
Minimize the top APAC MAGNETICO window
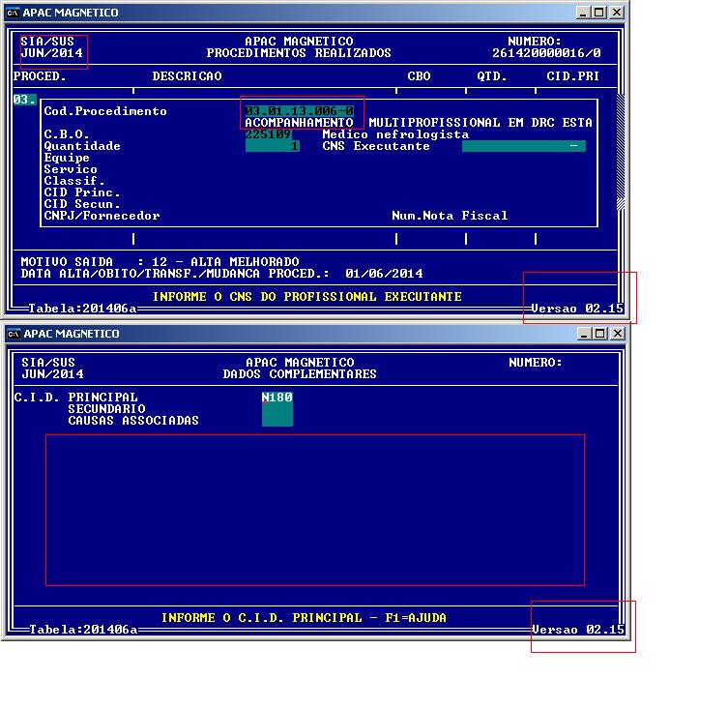583,13
